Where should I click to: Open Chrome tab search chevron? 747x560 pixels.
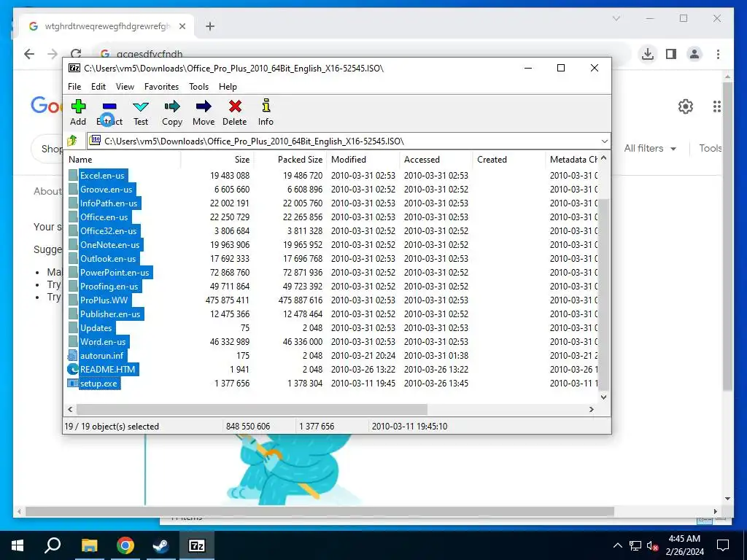tap(616, 18)
